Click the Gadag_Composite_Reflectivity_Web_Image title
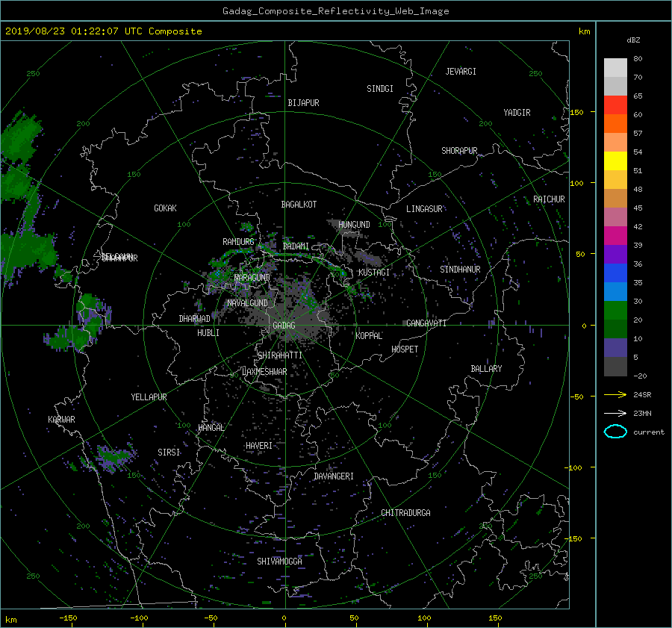Screen dimensions: 672x628 click(x=335, y=11)
